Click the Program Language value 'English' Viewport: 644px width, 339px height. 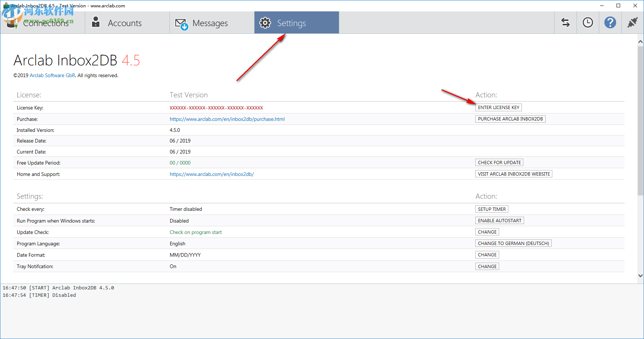tap(178, 244)
